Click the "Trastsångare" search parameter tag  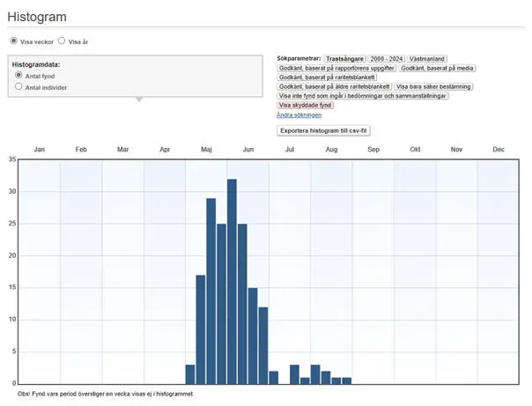(x=344, y=58)
